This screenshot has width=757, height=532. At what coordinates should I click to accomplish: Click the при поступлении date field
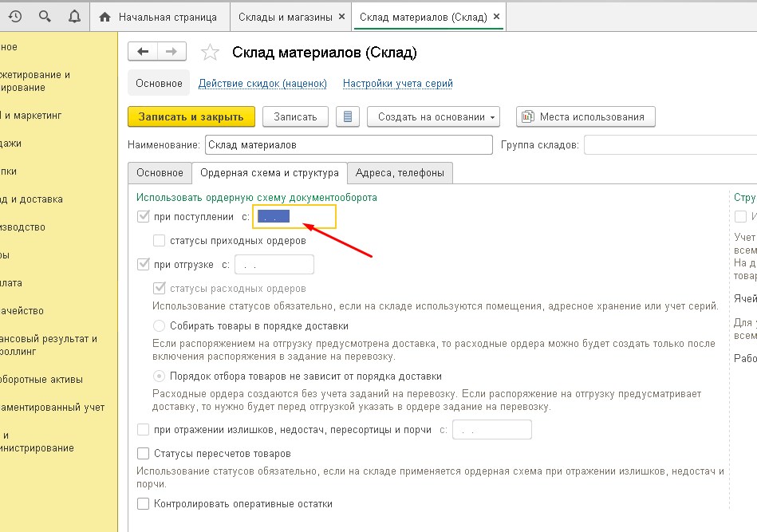294,216
